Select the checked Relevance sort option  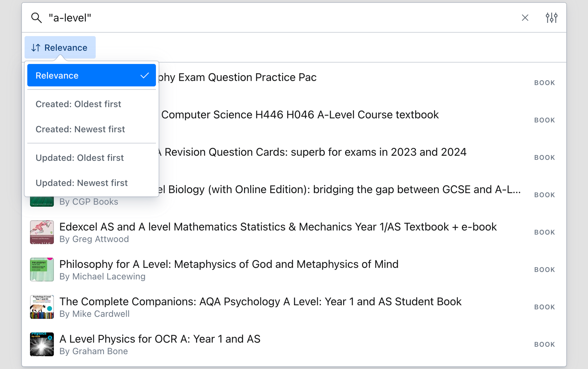(91, 75)
